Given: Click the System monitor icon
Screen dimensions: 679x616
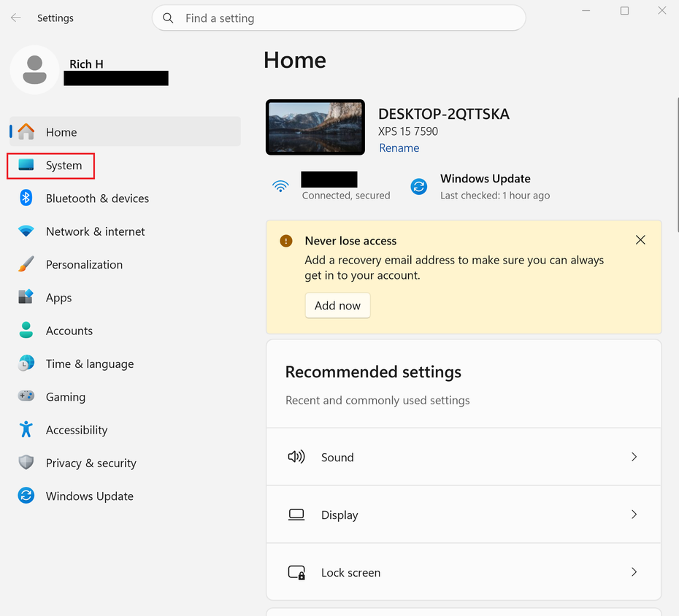Looking at the screenshot, I should (26, 165).
